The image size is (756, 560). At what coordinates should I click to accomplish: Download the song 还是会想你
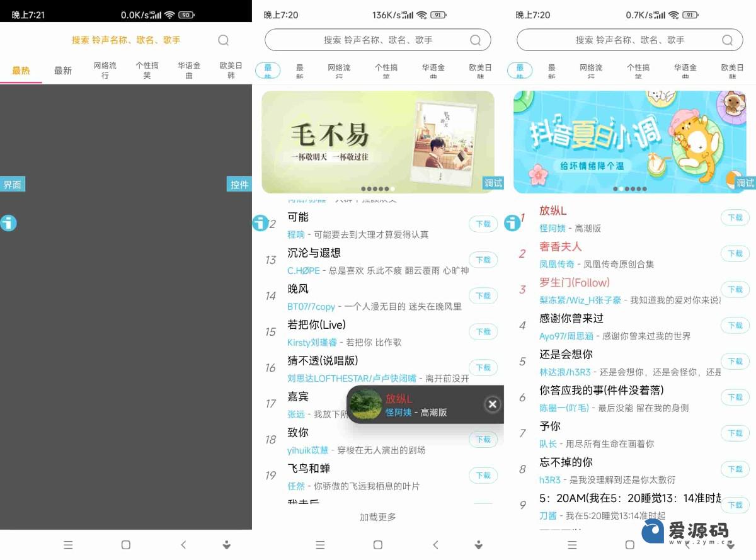pos(735,361)
